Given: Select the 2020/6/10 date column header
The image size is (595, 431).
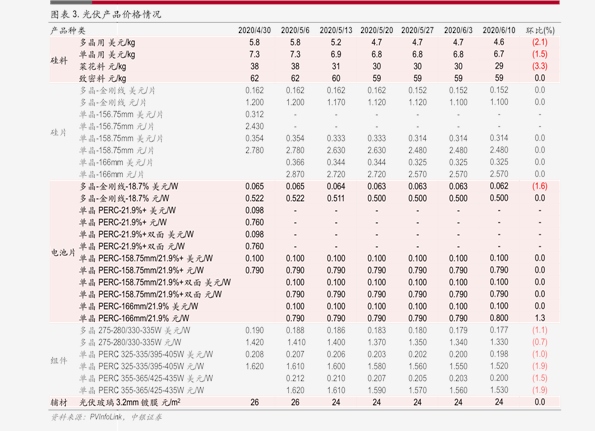Looking at the screenshot, I should tap(499, 30).
